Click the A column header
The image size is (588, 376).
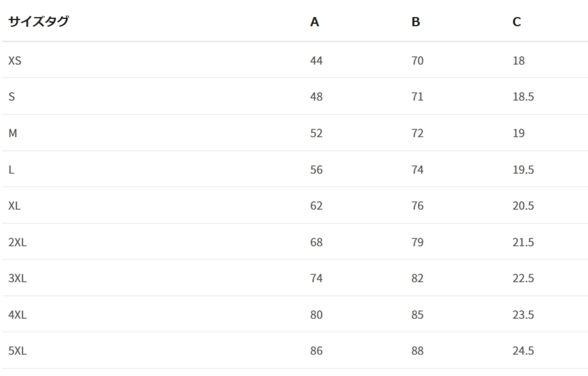314,22
